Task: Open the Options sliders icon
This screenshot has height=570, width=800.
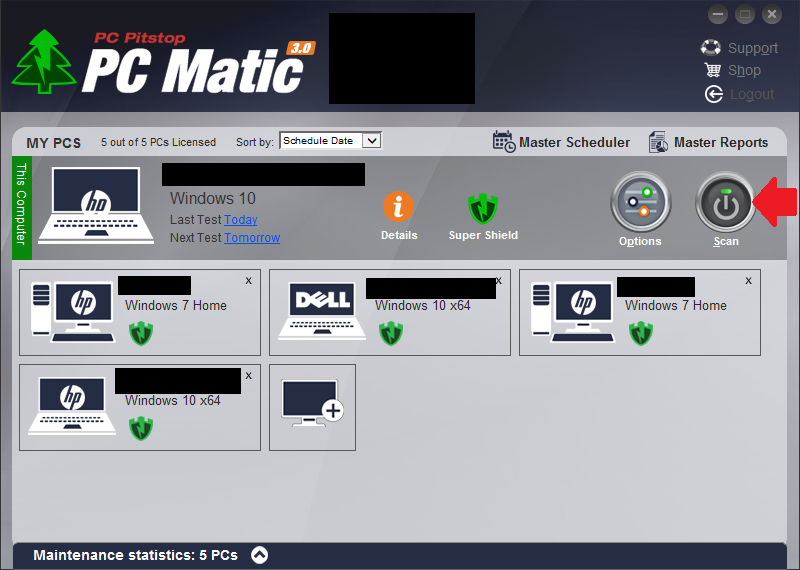Action: tap(640, 204)
